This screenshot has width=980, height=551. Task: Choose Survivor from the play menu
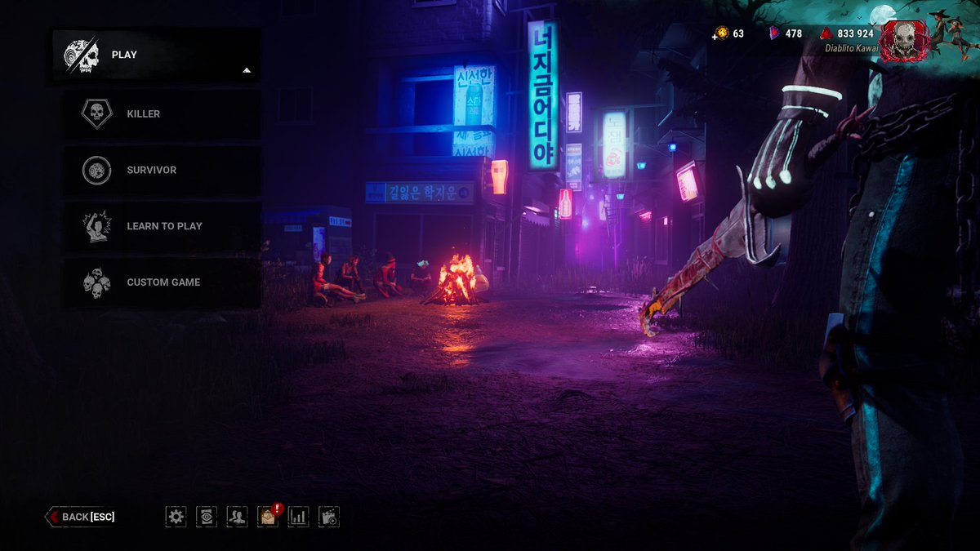point(163,171)
